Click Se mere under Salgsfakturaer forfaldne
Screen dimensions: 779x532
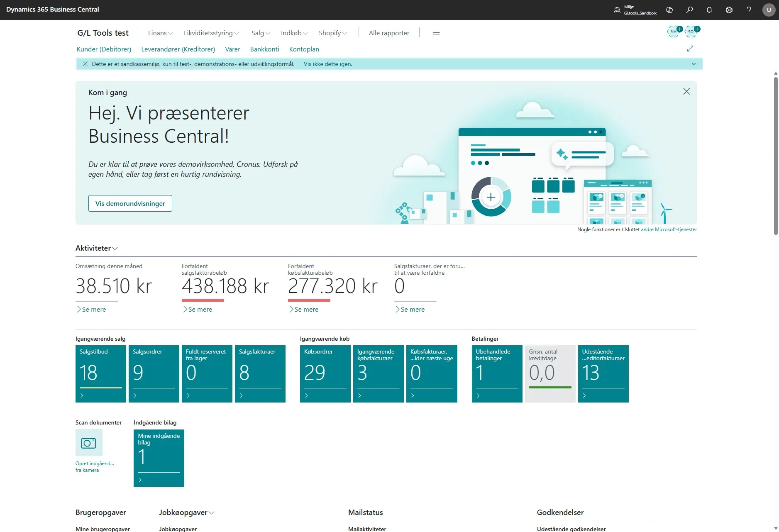point(410,309)
